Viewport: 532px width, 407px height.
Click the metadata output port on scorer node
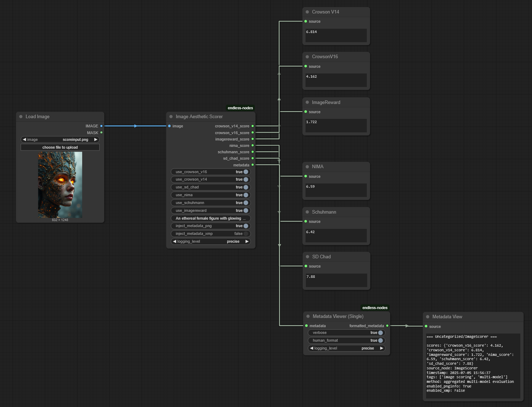click(x=253, y=165)
